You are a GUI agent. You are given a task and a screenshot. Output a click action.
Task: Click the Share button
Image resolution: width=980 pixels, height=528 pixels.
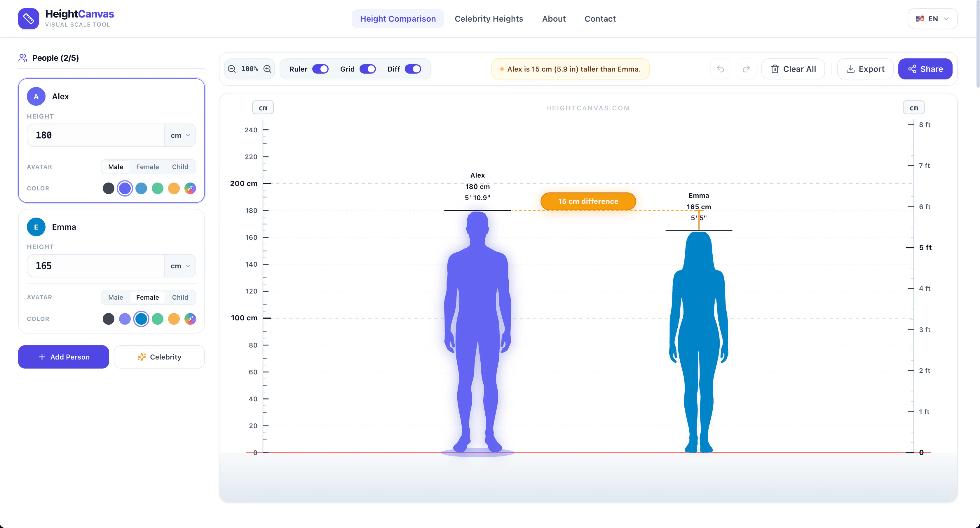pos(925,69)
